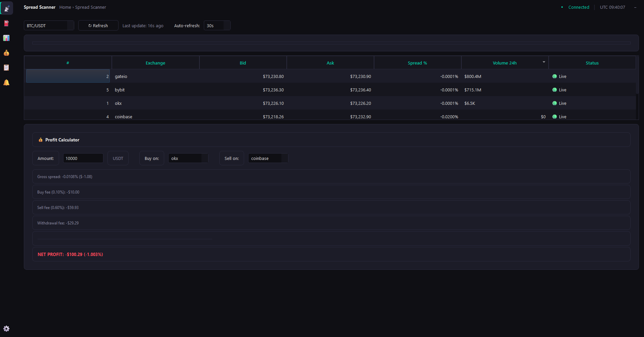
Task: Open the BTC/USDT pair selector
Action: click(x=49, y=25)
